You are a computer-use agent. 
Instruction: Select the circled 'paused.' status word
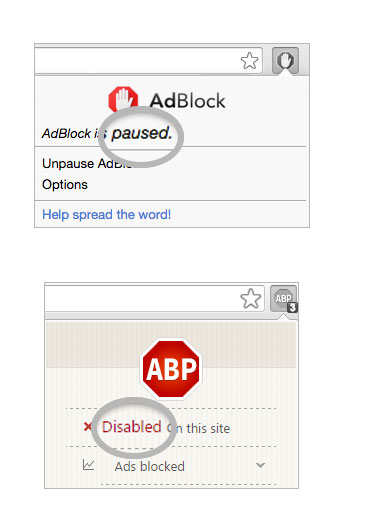click(x=142, y=133)
